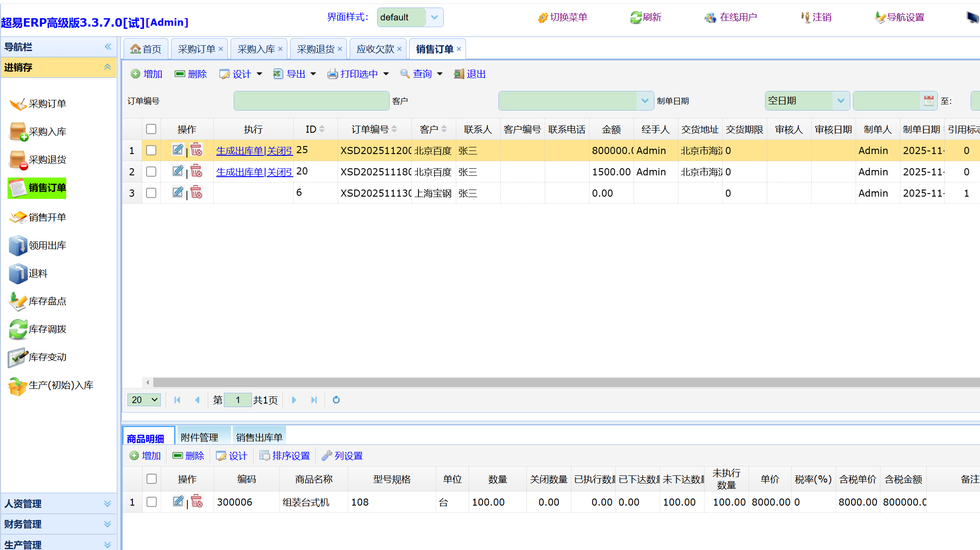
Task: Open the 界面样式 default dropdown
Action: (434, 17)
